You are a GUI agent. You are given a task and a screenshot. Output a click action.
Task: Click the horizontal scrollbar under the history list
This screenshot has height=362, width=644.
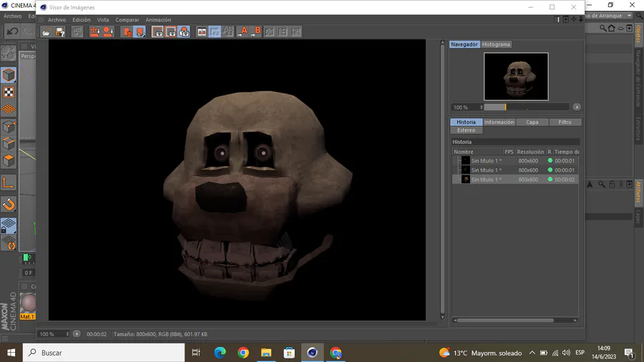point(514,320)
